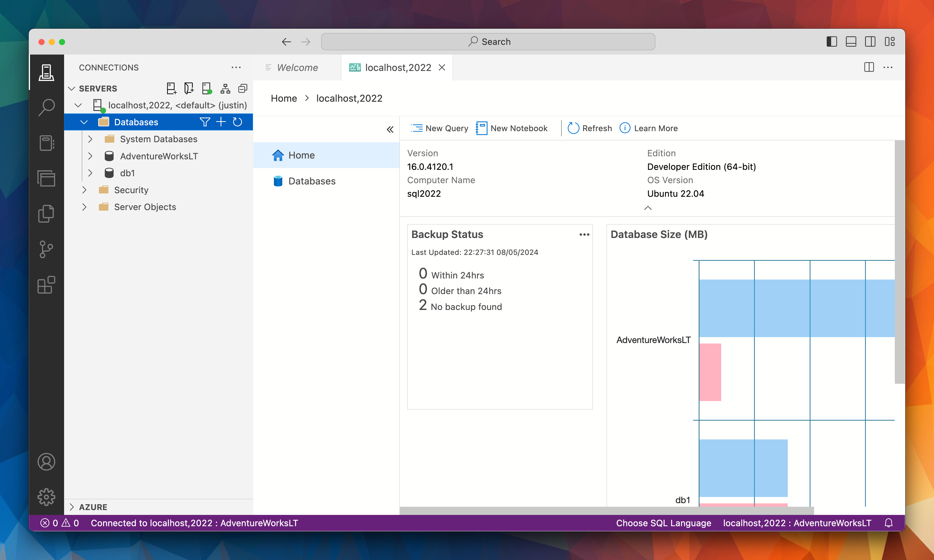Select Home in dashboard navigation

click(x=326, y=155)
